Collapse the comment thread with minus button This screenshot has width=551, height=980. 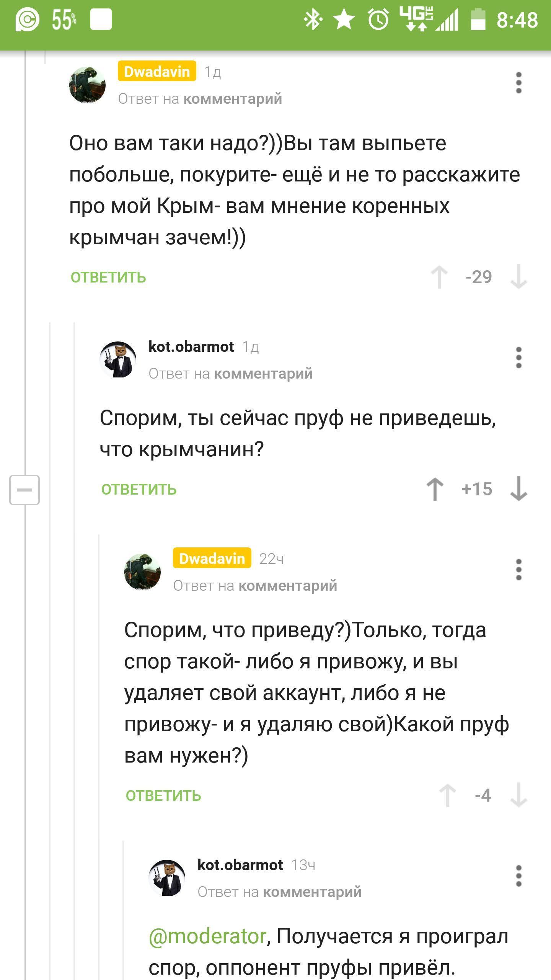point(24,490)
